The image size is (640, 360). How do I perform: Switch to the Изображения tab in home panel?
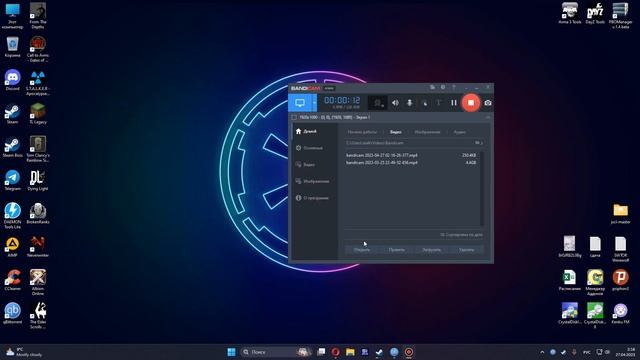pos(427,132)
